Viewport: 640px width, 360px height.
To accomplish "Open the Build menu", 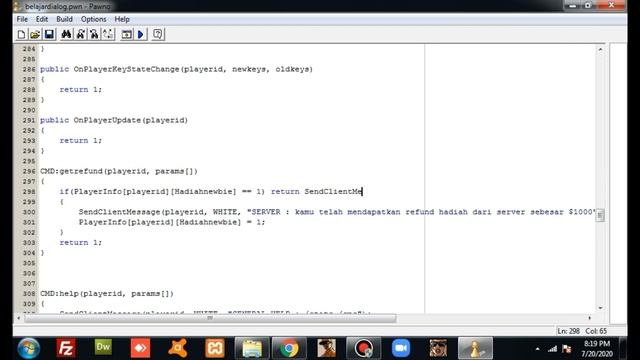I will pyautogui.click(x=64, y=19).
